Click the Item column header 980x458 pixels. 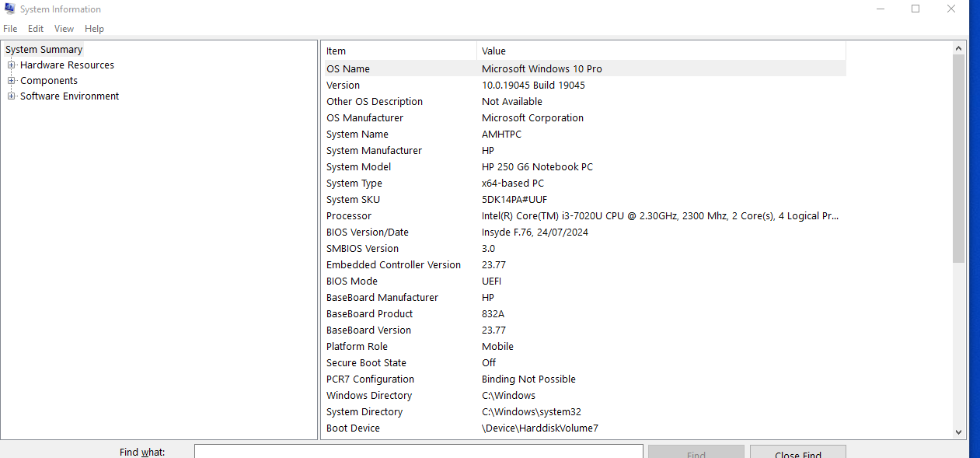[399, 51]
